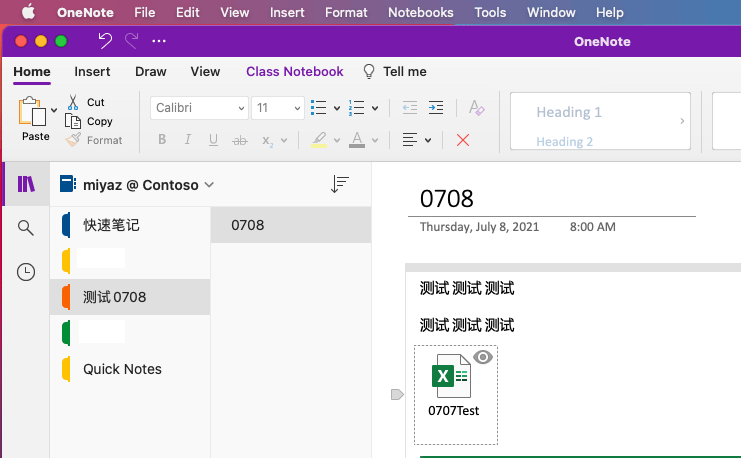Click the red X delete icon

click(463, 140)
